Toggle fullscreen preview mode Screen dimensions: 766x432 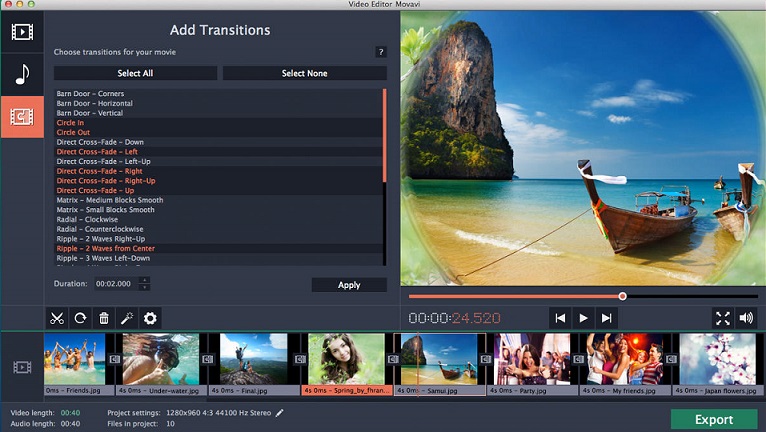coord(722,318)
